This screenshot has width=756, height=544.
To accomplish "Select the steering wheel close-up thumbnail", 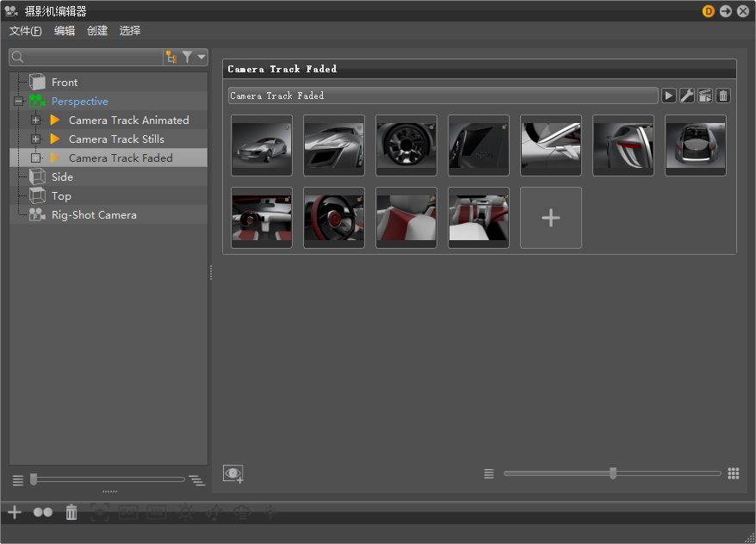I will click(334, 218).
